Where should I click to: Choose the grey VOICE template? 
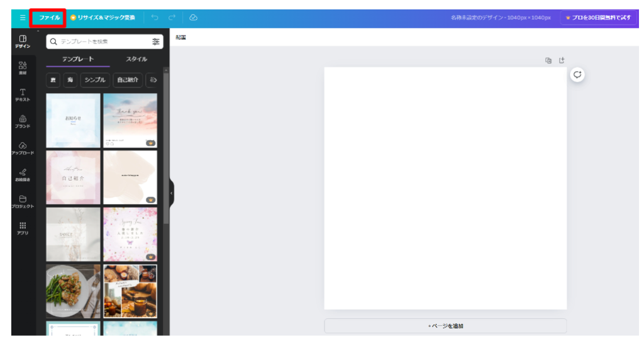pos(73,235)
